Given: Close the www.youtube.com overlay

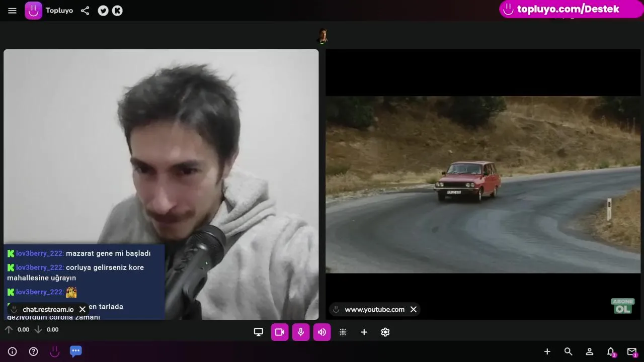Looking at the screenshot, I should (x=414, y=309).
